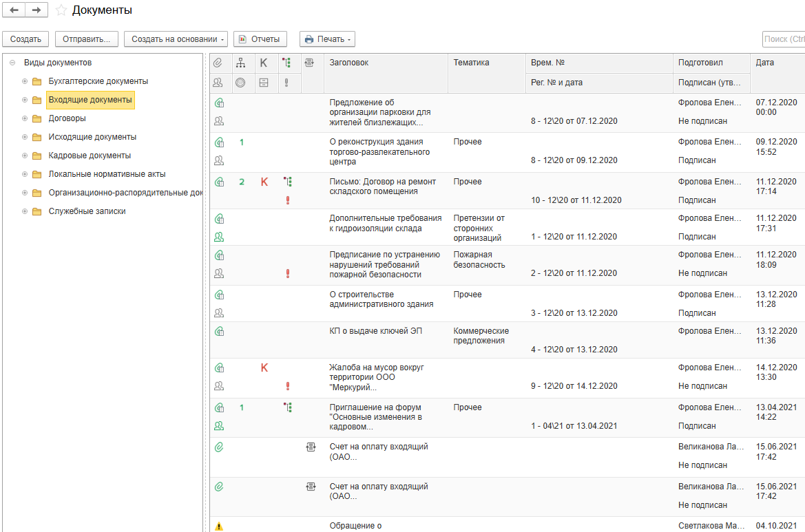The image size is (805, 532).
Task: Click the paperclip attachment column header icon
Action: 218,63
